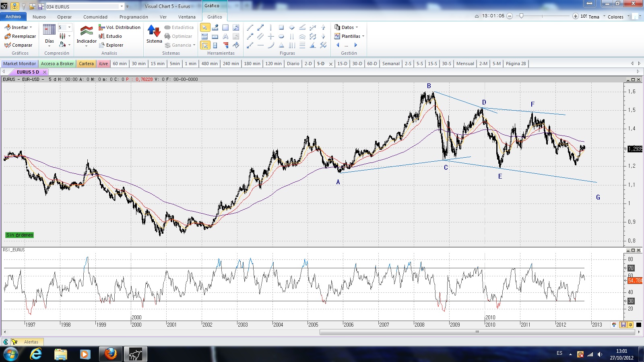The height and width of the screenshot is (362, 644).
Task: Toggle the pointer selection tool in Herramientas
Action: pyautogui.click(x=205, y=27)
